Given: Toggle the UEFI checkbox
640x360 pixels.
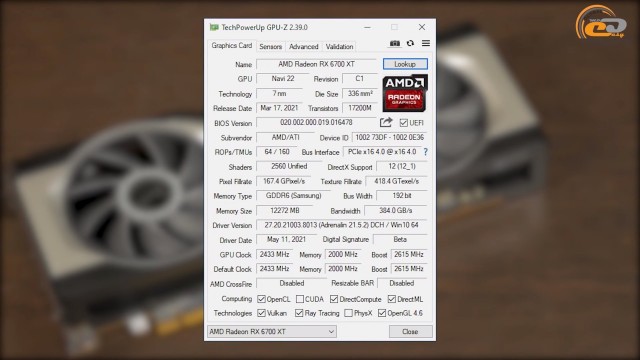Looking at the screenshot, I should pyautogui.click(x=404, y=122).
